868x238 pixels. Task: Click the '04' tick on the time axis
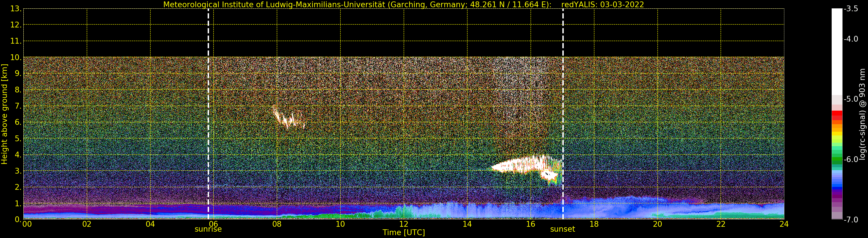(150, 224)
